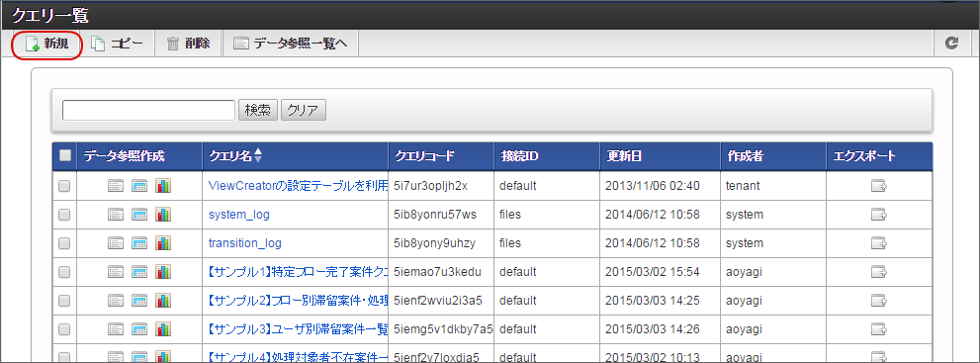Create summary table for transition_log row

click(x=139, y=243)
